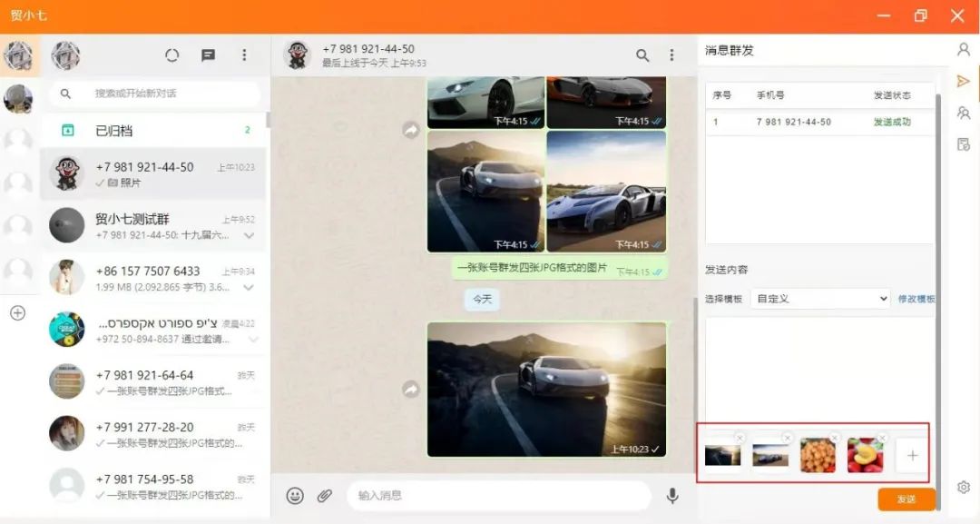Image resolution: width=980 pixels, height=524 pixels.
Task: Open today's large car photo at 上午10:23
Action: (x=547, y=390)
